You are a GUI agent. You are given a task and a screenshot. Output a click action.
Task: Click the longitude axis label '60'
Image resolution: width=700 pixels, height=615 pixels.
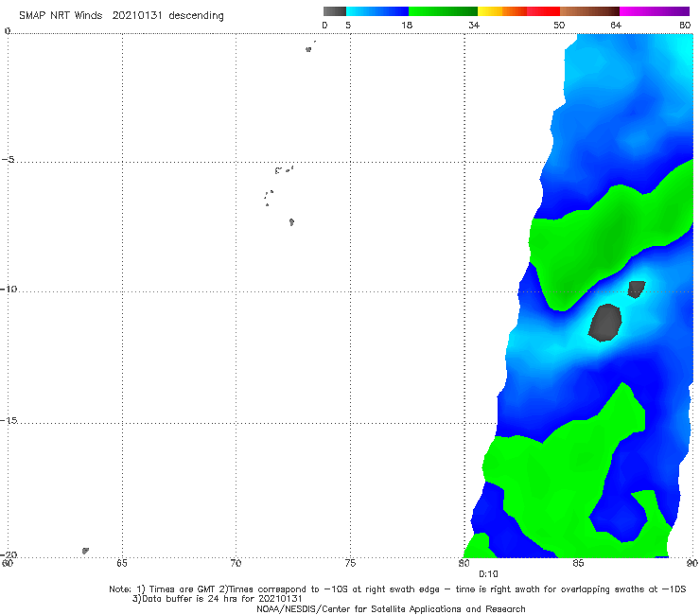coord(8,563)
